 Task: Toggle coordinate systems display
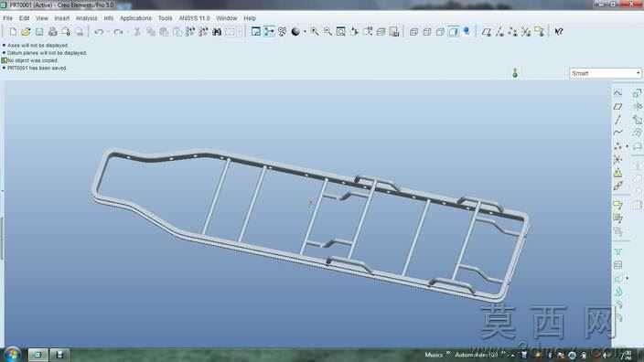click(526, 32)
